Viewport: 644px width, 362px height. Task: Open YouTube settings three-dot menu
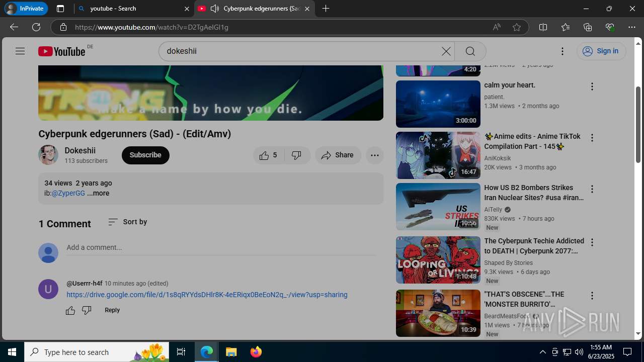click(562, 51)
